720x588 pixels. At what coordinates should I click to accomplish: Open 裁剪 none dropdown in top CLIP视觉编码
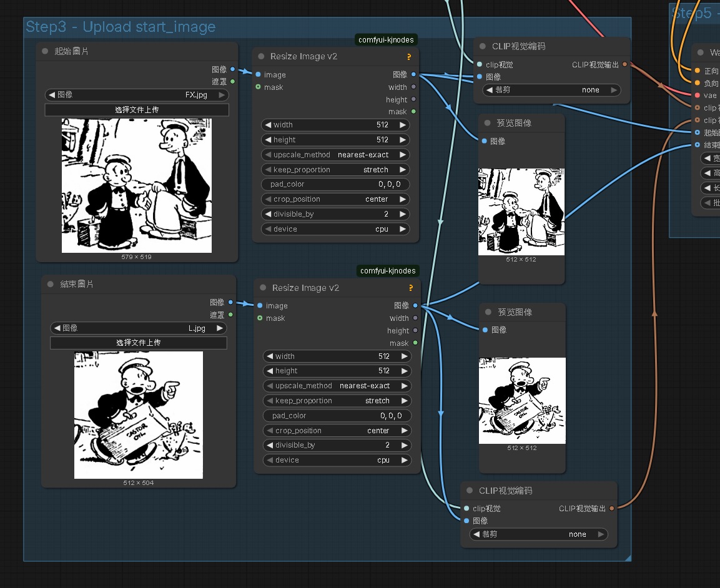pyautogui.click(x=551, y=90)
